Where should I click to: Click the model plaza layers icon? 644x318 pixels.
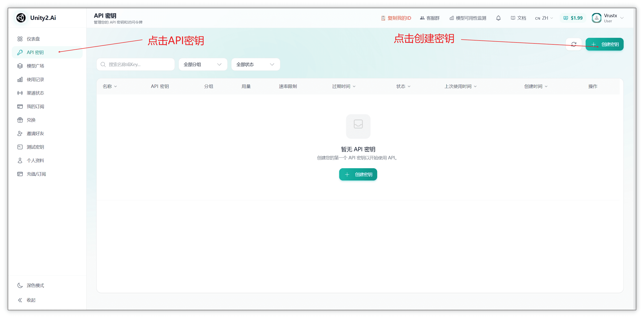click(x=20, y=66)
